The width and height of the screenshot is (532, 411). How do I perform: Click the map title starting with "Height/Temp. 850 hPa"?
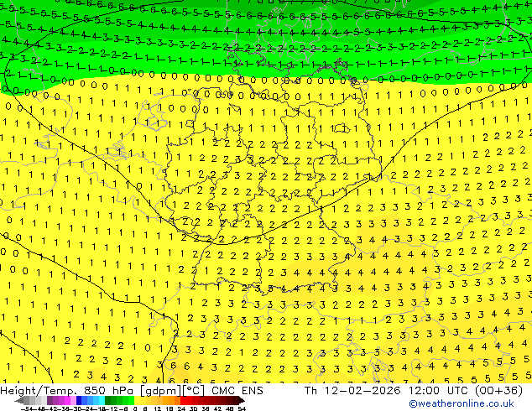click(x=132, y=391)
